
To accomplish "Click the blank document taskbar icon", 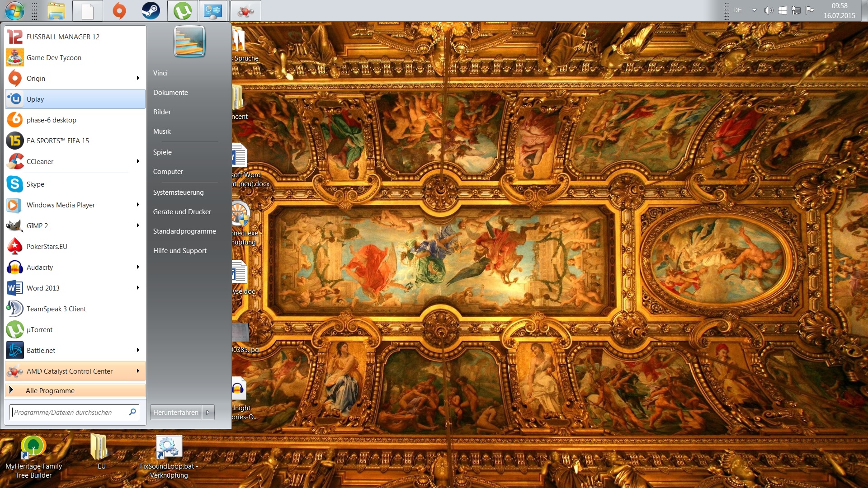I will (x=88, y=10).
